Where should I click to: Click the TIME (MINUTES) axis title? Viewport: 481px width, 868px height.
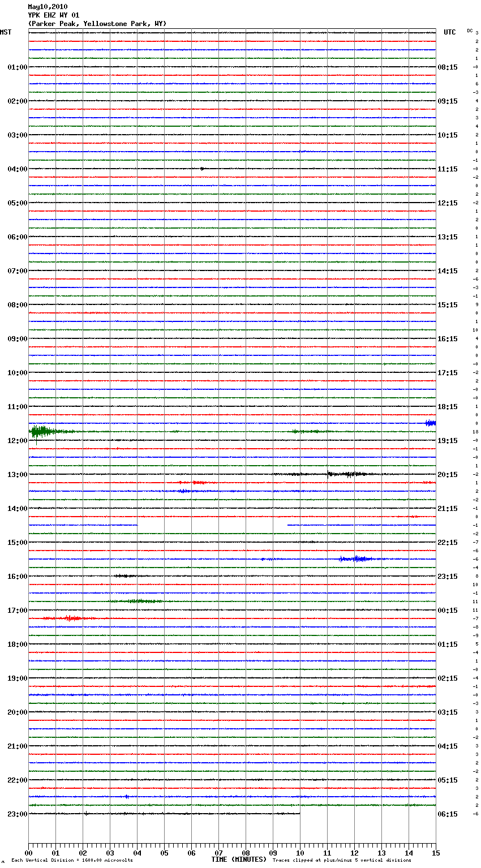(x=239, y=860)
